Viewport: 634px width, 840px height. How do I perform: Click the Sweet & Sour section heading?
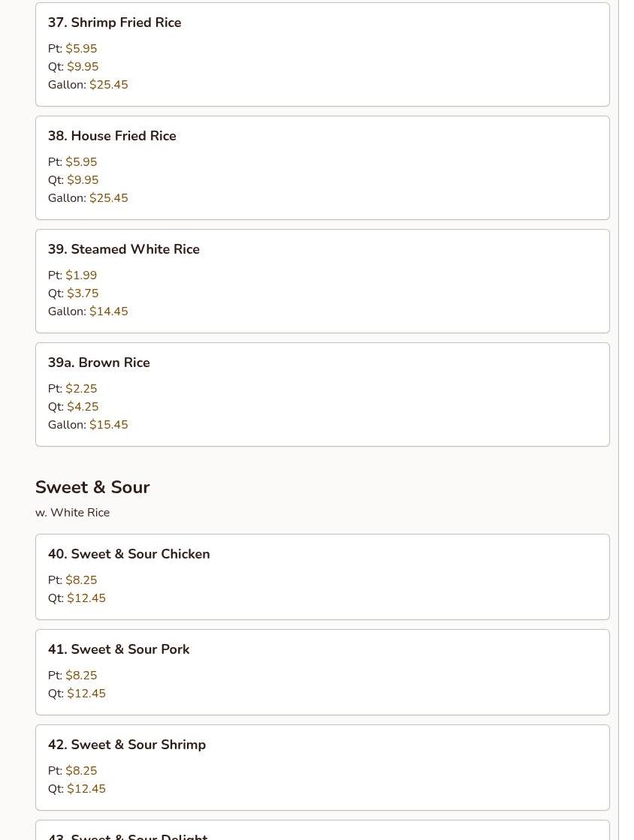(x=92, y=487)
